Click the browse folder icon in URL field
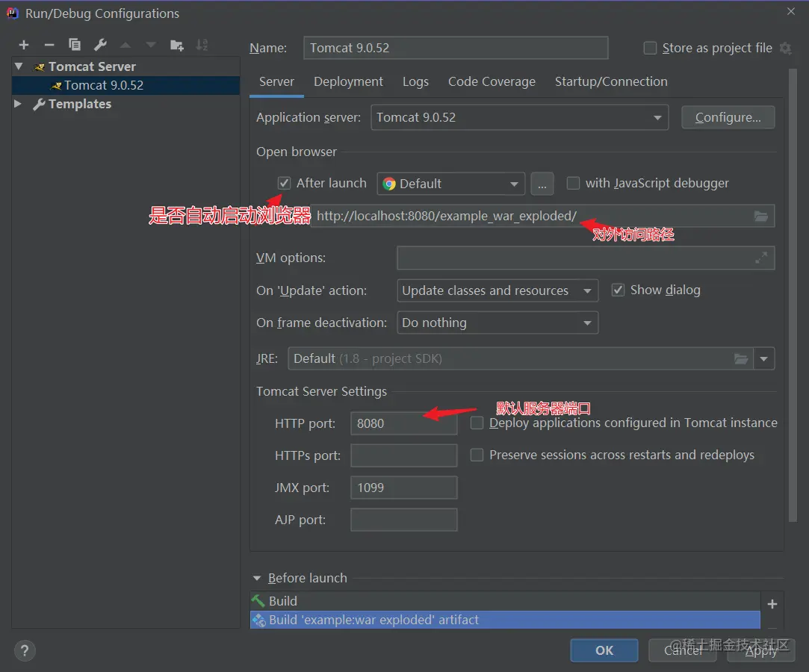This screenshot has width=809, height=672. pos(761,216)
